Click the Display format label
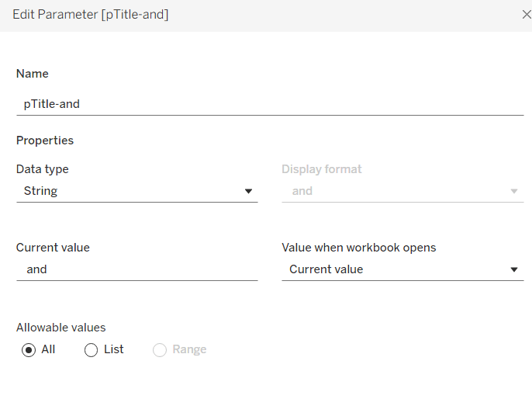This screenshot has width=532, height=406. [321, 169]
